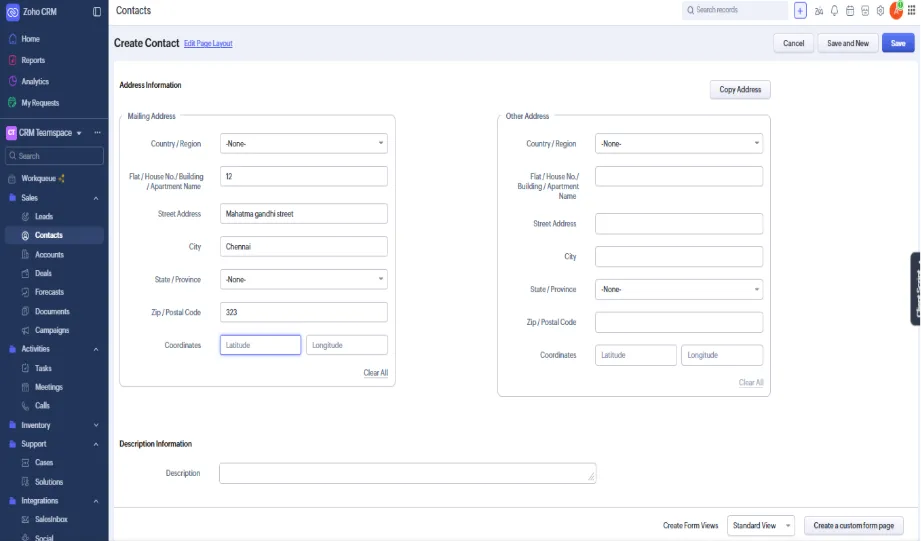Click the Copy Address button
Viewport: 921px width, 541px height.
(x=740, y=90)
